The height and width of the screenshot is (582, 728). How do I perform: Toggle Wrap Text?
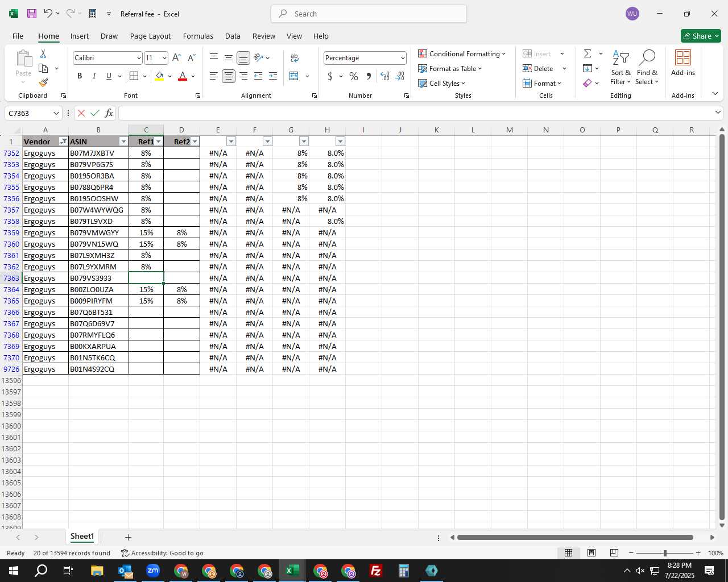coord(295,57)
